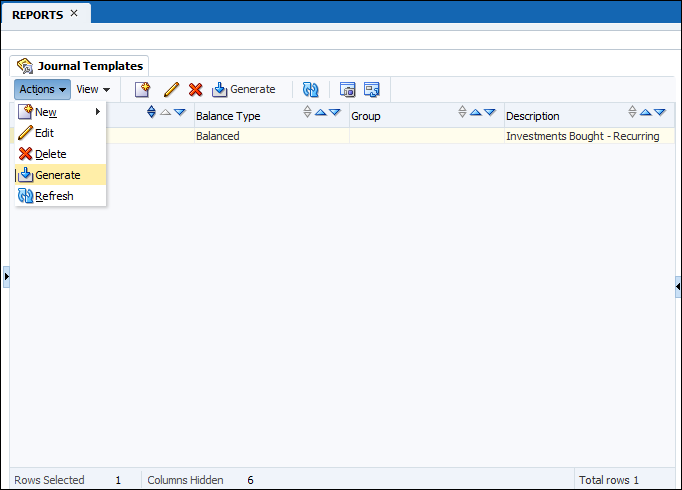Screen dimensions: 682x490
Task: Expand the right side panel arrow
Action: click(x=678, y=287)
